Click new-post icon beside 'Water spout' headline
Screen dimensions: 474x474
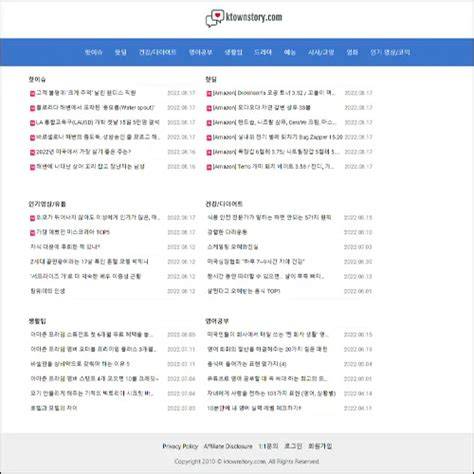(x=32, y=108)
